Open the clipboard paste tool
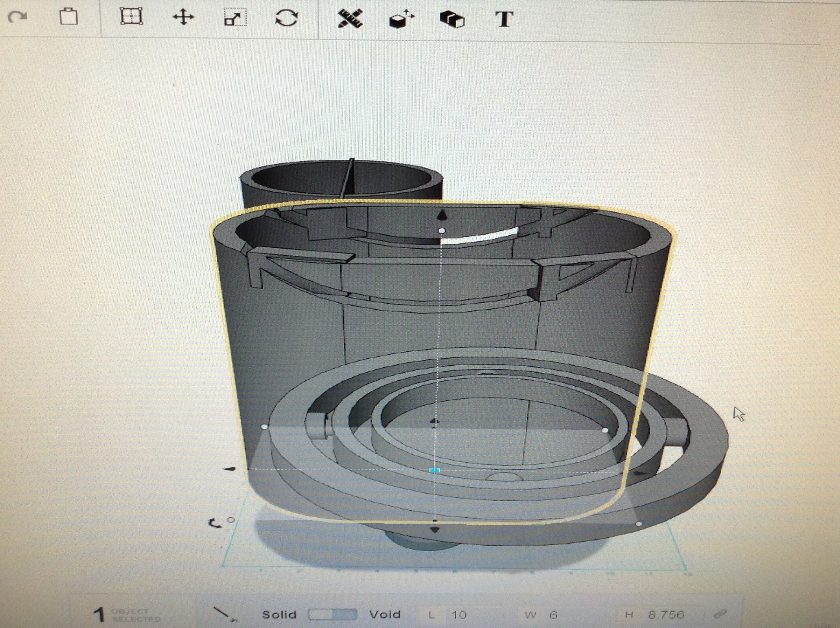This screenshot has width=840, height=628. tap(69, 17)
